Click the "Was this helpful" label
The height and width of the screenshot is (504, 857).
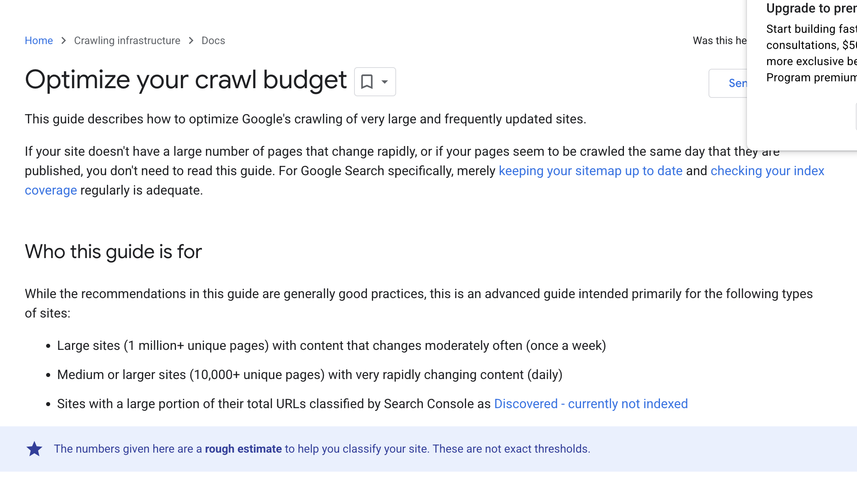(x=719, y=40)
